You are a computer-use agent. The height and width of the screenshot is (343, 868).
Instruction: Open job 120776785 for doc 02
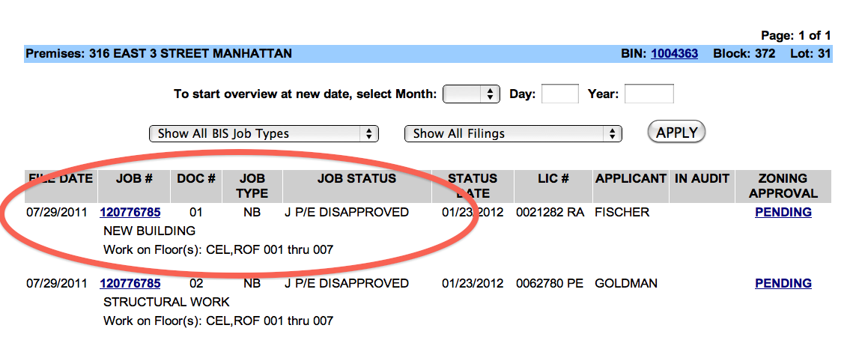pos(130,284)
